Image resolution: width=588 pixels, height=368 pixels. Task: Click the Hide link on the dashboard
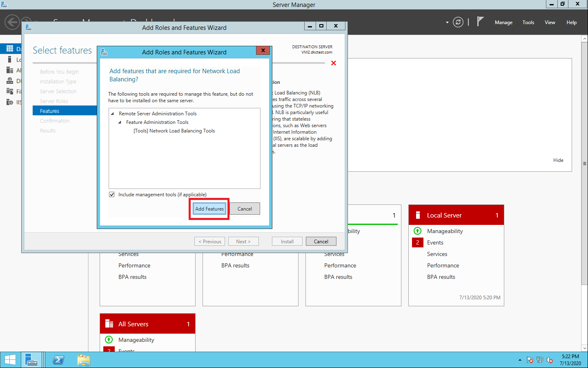coord(558,160)
